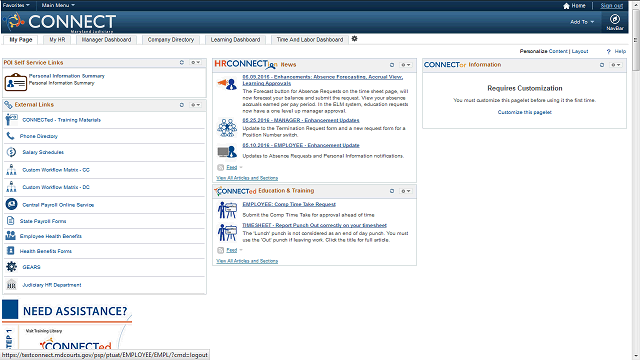Click Personalize Content link
Screen dimensions: 640x360
pyautogui.click(x=558, y=51)
